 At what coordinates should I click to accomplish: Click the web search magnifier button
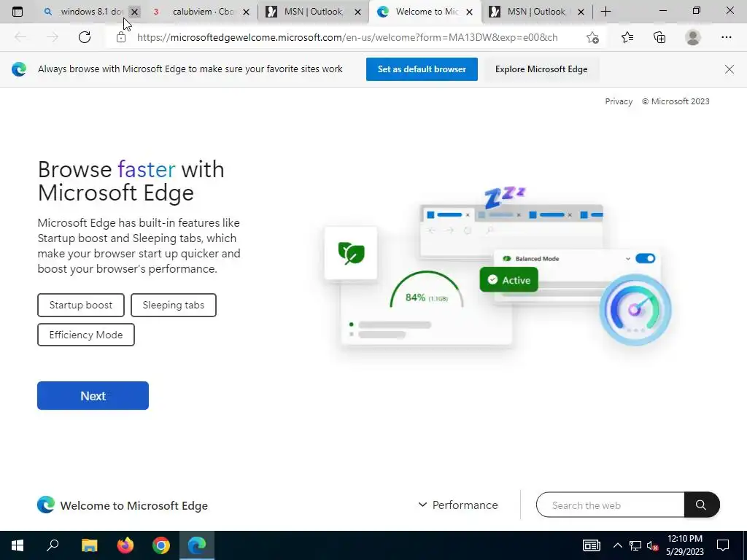[701, 505]
